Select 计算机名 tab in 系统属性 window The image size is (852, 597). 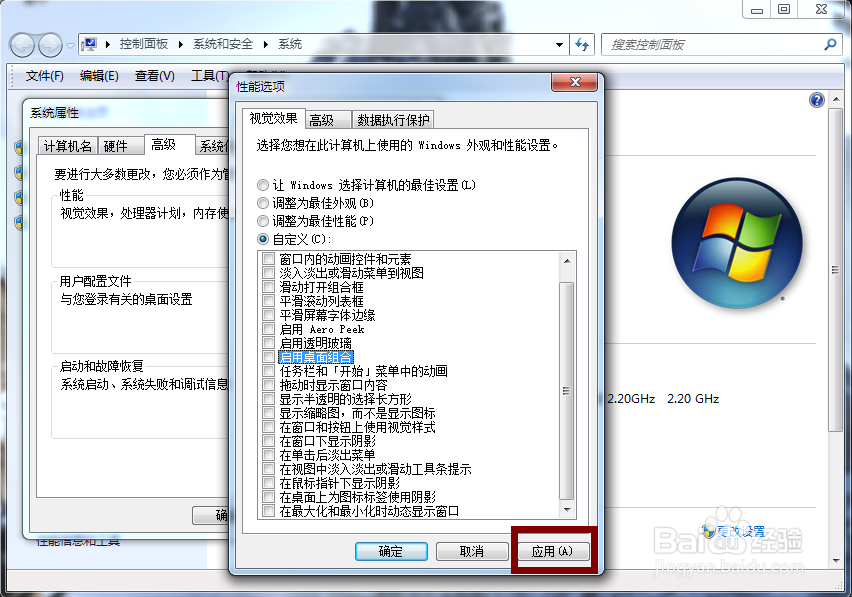click(68, 146)
